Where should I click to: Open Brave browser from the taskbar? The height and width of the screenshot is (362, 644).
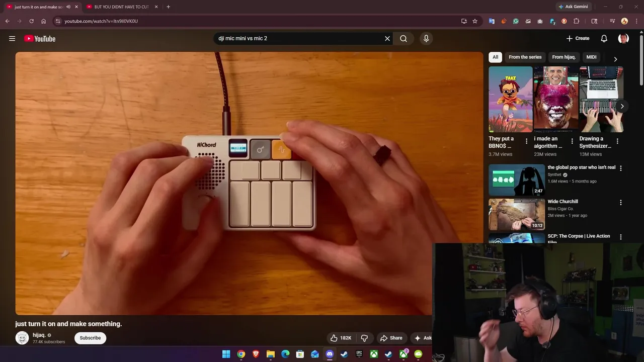click(x=256, y=354)
